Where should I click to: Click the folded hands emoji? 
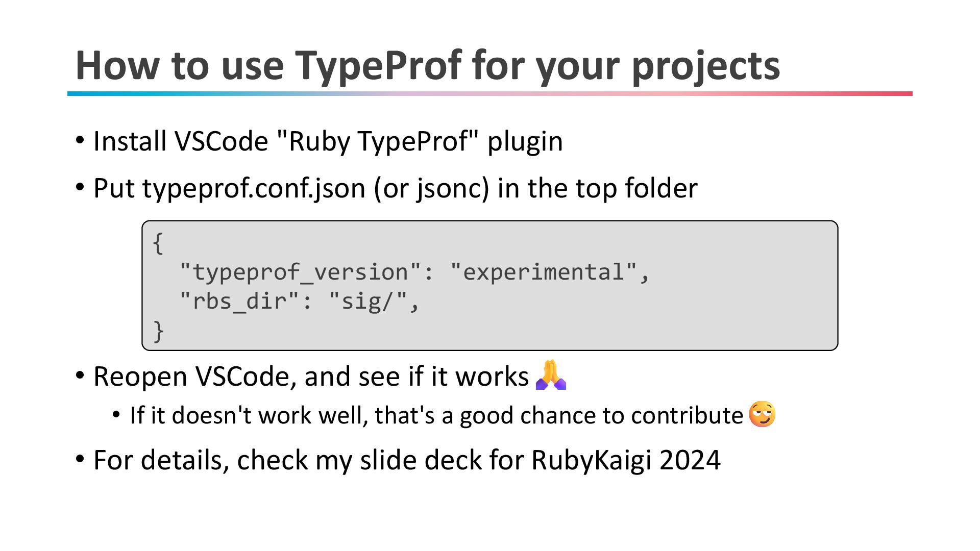coord(551,375)
